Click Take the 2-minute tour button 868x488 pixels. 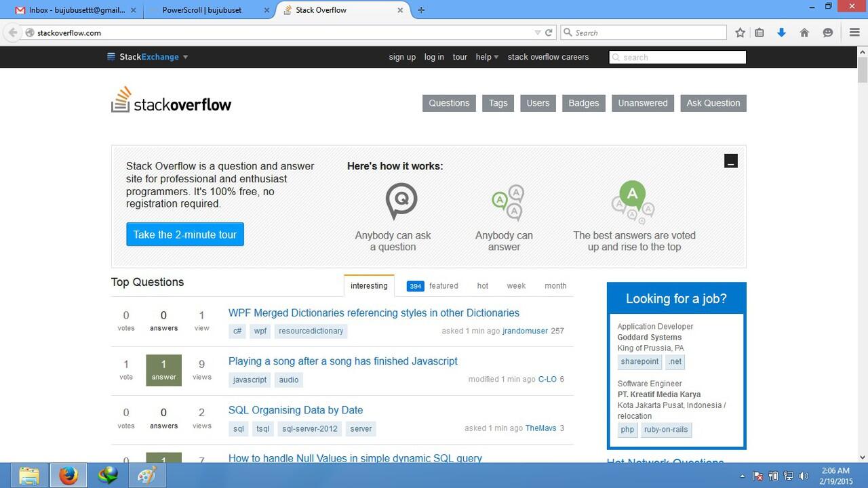(185, 235)
